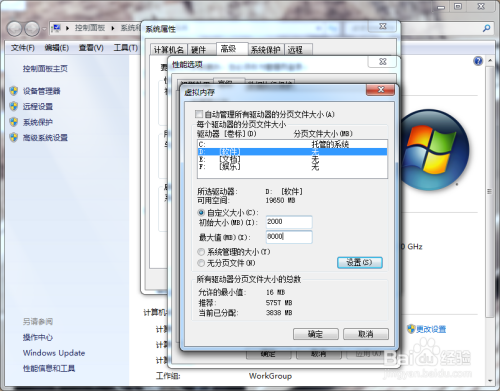Select the 无分页文件 radio button
This screenshot has width=500, height=391.
click(x=201, y=263)
